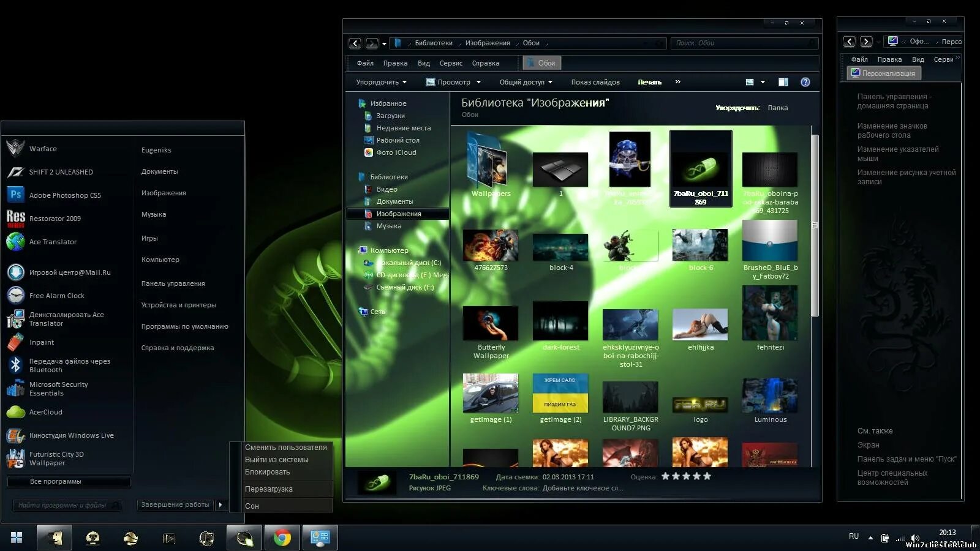Click the Печать toolbar button
The width and height of the screenshot is (980, 551).
tap(649, 82)
